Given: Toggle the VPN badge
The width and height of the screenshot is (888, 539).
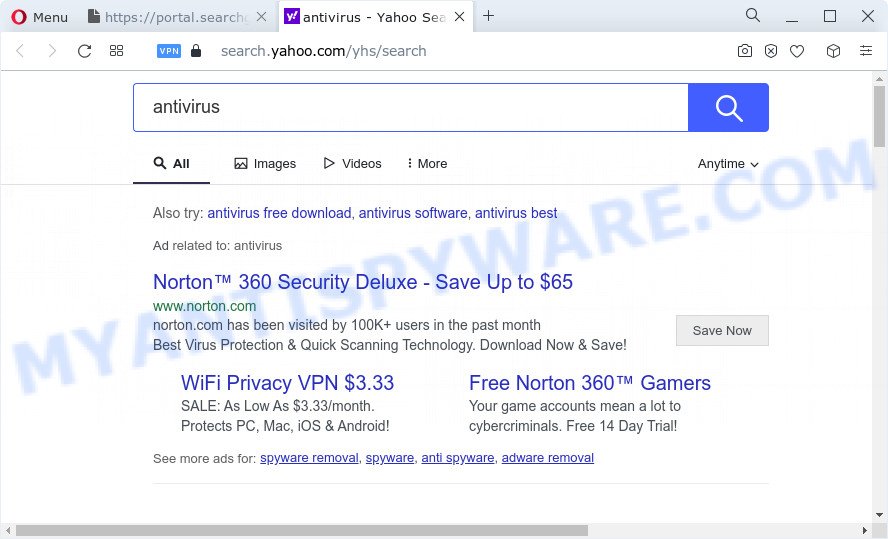Looking at the screenshot, I should pos(169,51).
